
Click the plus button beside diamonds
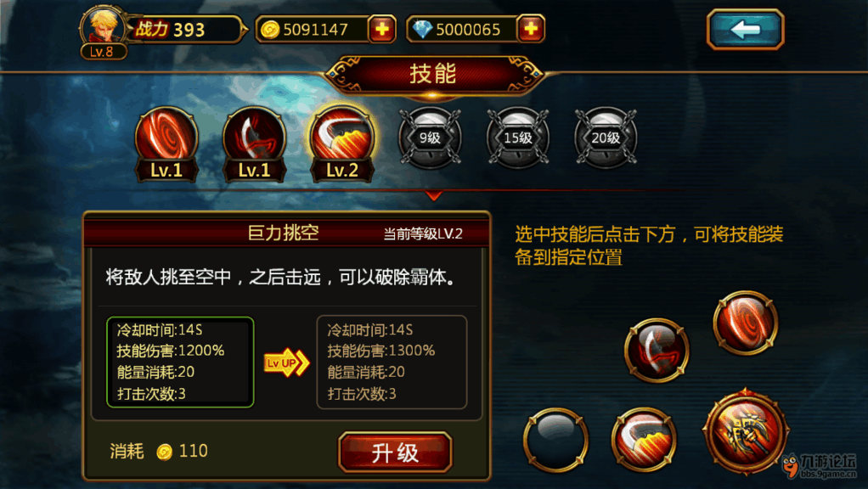531,29
